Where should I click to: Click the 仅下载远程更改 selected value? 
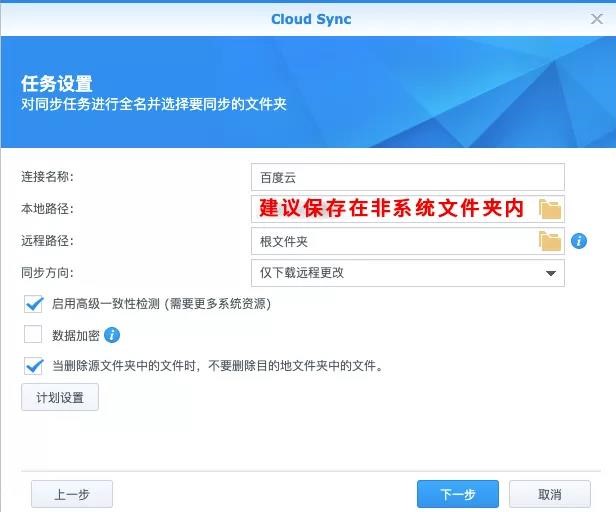[x=302, y=273]
